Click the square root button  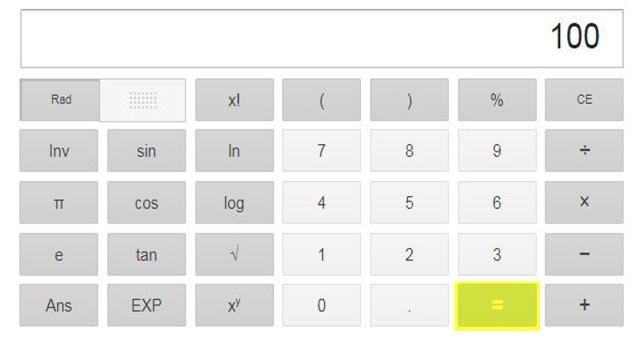(234, 254)
